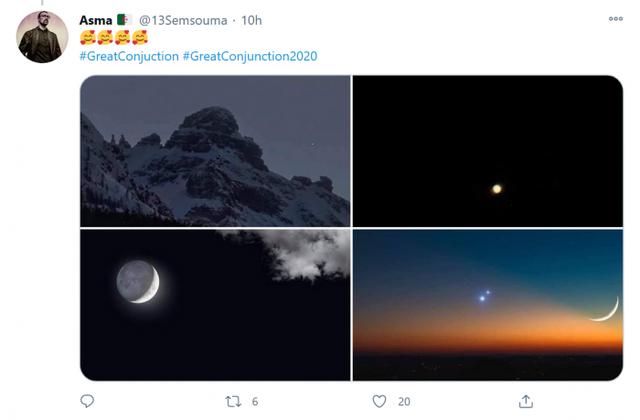The image size is (640, 420).
Task: Open Asma's profile picture
Action: tap(42, 38)
